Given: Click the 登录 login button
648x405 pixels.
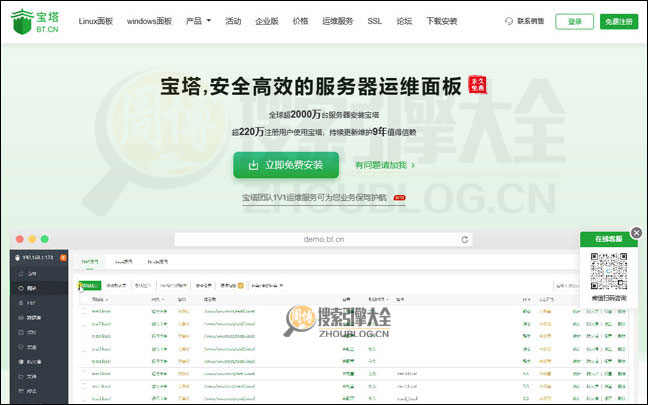Looking at the screenshot, I should (x=574, y=21).
